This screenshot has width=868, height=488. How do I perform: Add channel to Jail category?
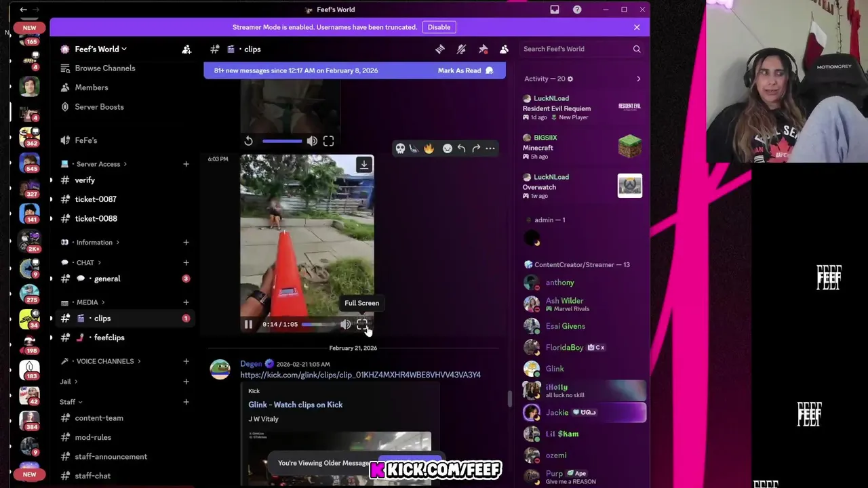point(186,382)
